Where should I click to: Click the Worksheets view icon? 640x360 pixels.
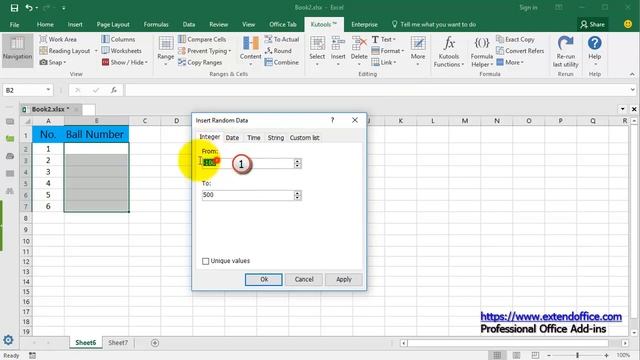click(x=105, y=51)
